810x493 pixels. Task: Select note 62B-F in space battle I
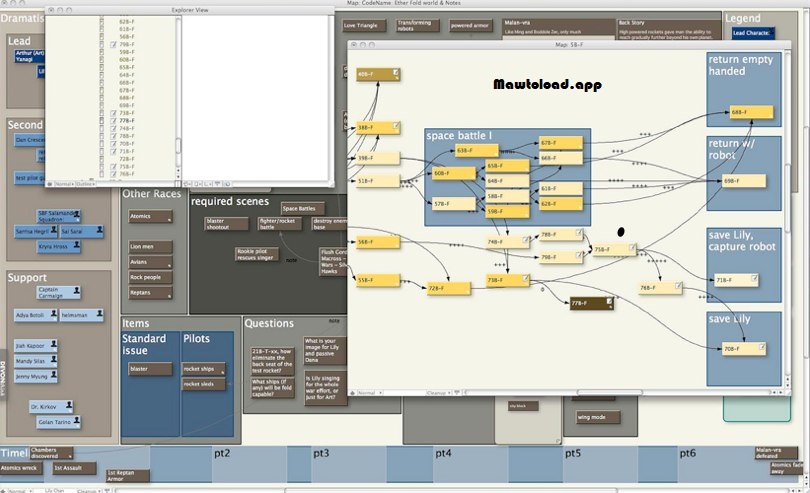tap(561, 204)
